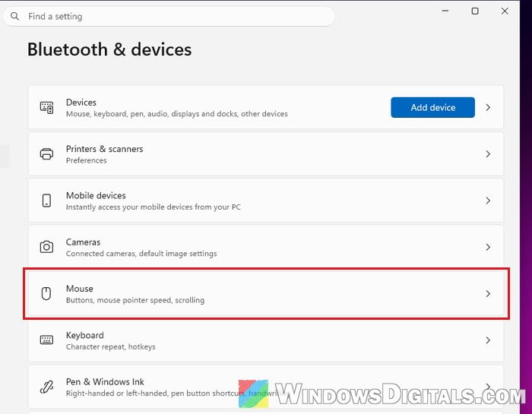
Task: Select the Devices title text
Action: click(81, 102)
